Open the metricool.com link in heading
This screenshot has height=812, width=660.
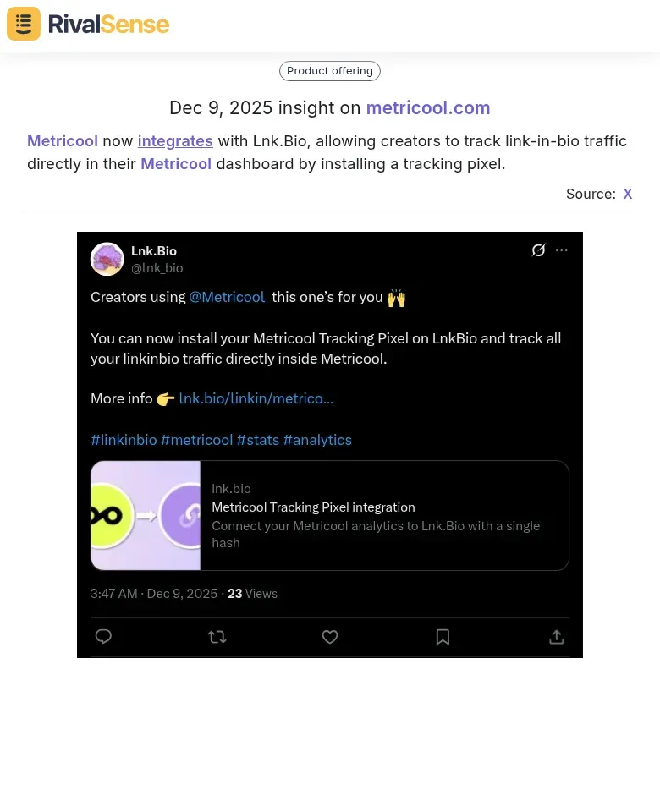[428, 108]
